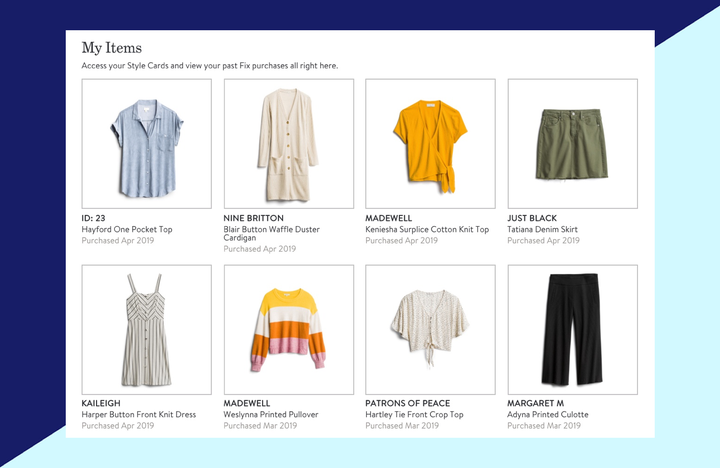This screenshot has width=720, height=468.
Task: Open Hartley Tie Front Crop Top link
Action: pos(414,414)
